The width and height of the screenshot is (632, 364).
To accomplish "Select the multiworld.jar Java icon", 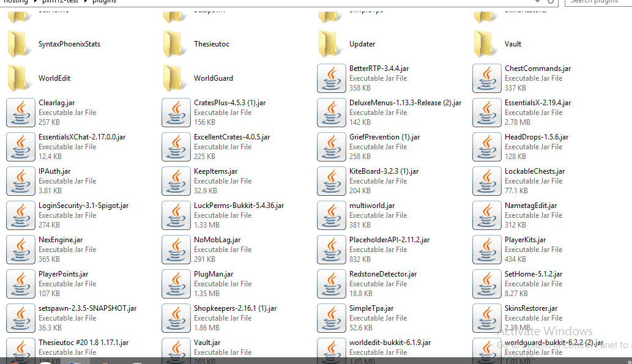I will tap(332, 215).
